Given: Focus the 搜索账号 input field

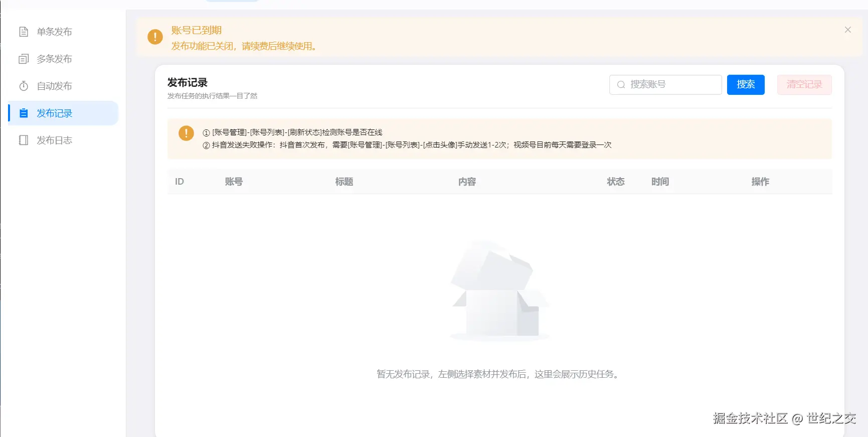Looking at the screenshot, I should pyautogui.click(x=665, y=84).
